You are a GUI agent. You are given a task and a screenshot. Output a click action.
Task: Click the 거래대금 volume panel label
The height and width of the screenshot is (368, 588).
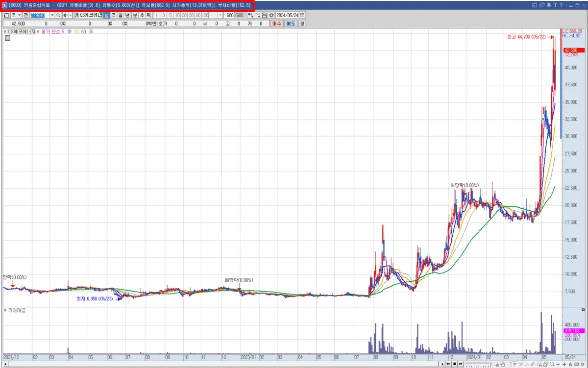pos(16,311)
